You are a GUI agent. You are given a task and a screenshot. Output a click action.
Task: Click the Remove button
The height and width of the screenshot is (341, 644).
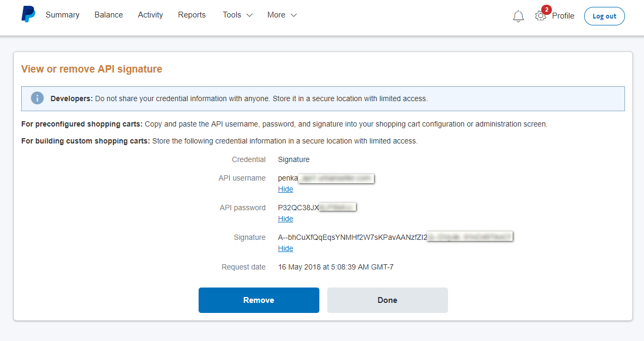pyautogui.click(x=258, y=300)
